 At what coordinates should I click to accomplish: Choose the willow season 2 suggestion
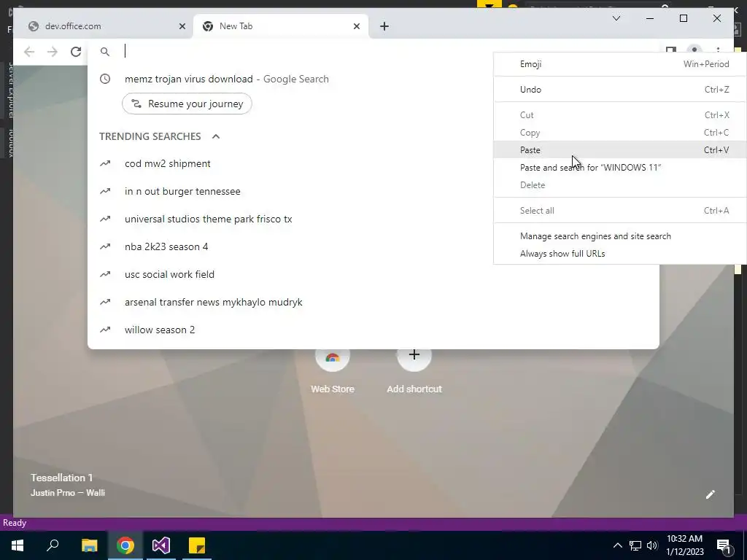click(x=373, y=330)
